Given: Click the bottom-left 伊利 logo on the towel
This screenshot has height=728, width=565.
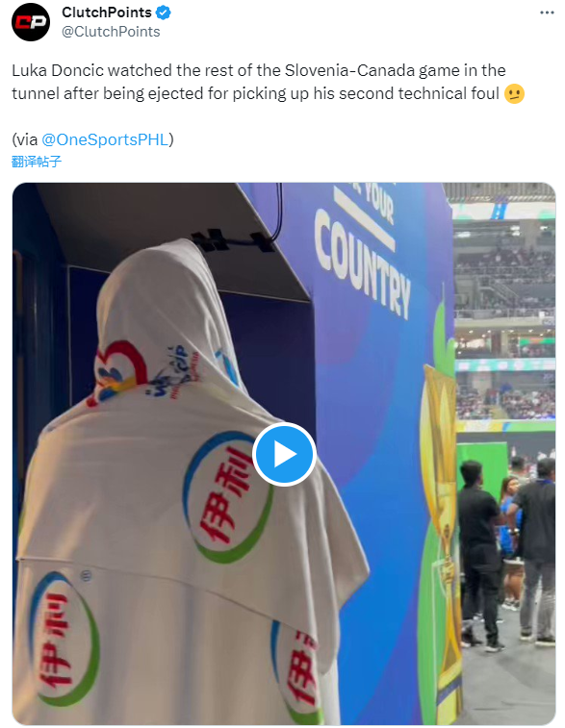Looking at the screenshot, I should tap(64, 639).
